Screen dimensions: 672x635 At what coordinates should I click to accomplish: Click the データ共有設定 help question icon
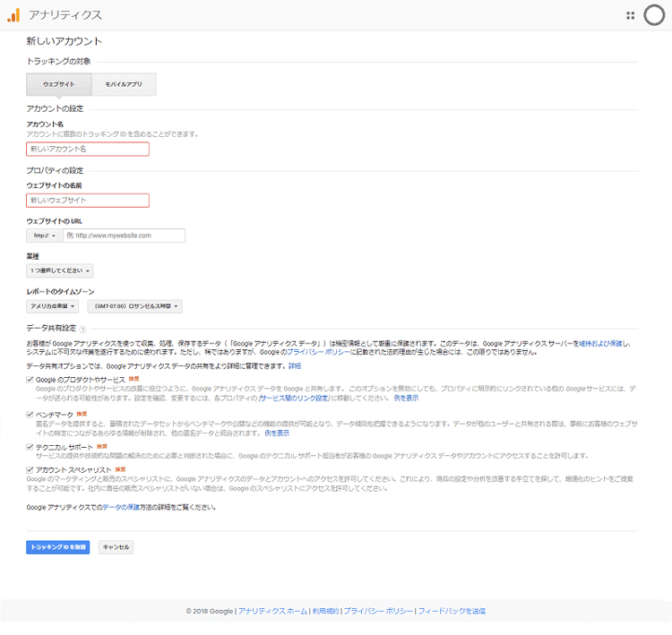[82, 329]
